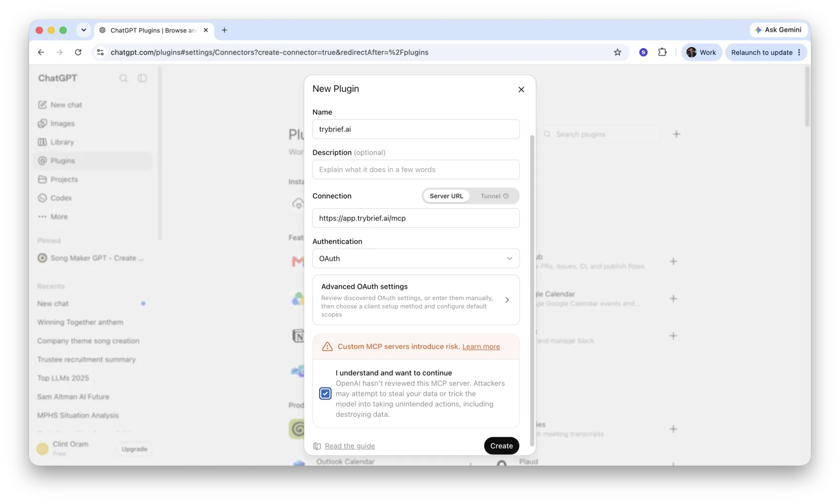The width and height of the screenshot is (840, 504).
Task: Open the Chrome three-dot menu
Action: 800,52
